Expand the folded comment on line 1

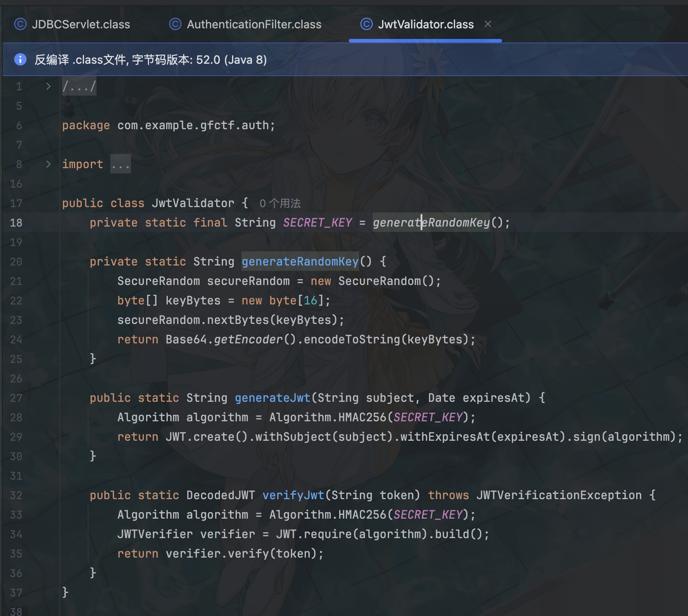(48, 86)
